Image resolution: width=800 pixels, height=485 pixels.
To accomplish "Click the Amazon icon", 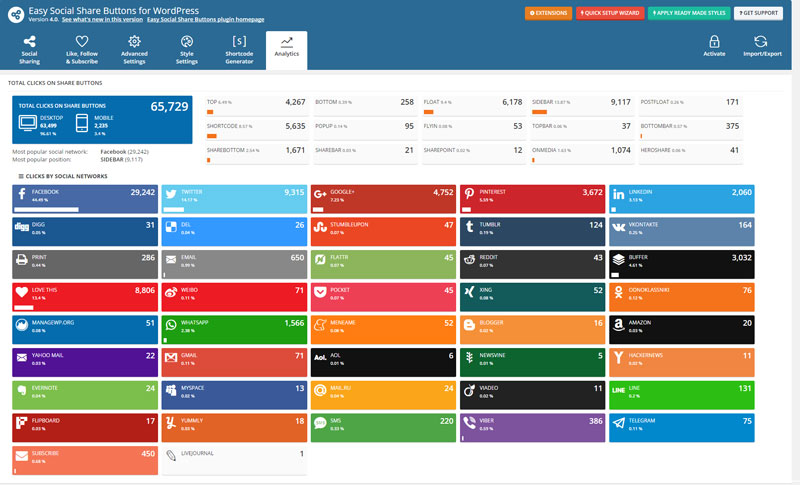I will (x=618, y=325).
